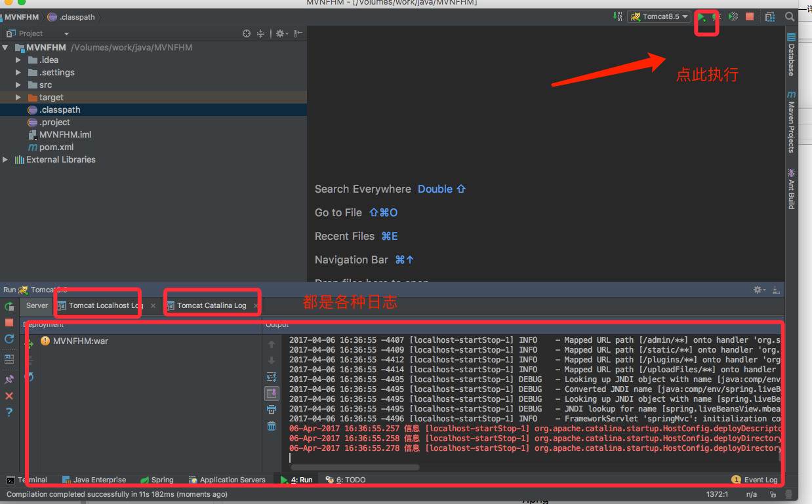Viewport: 812px width, 504px height.
Task: Open the Event Log
Action: point(754,480)
